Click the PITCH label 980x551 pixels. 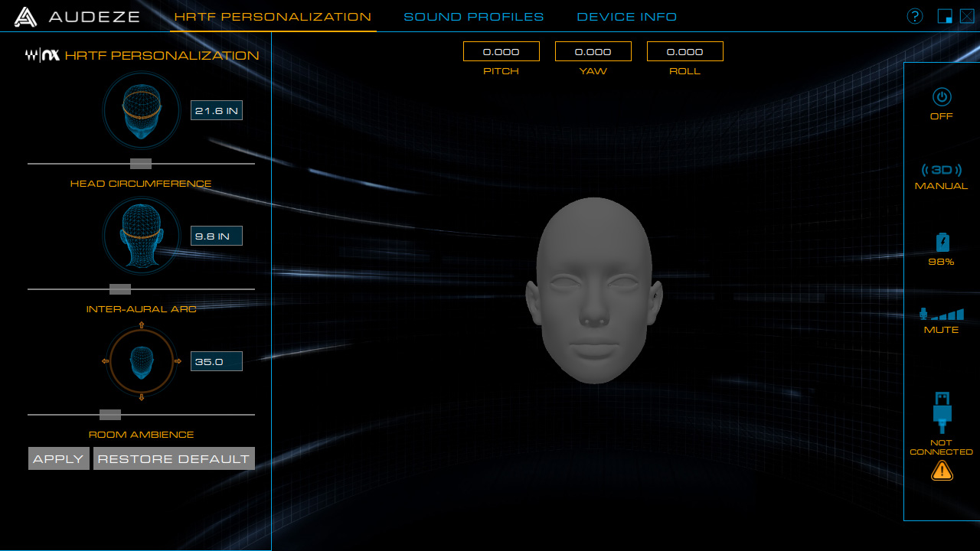[501, 71]
